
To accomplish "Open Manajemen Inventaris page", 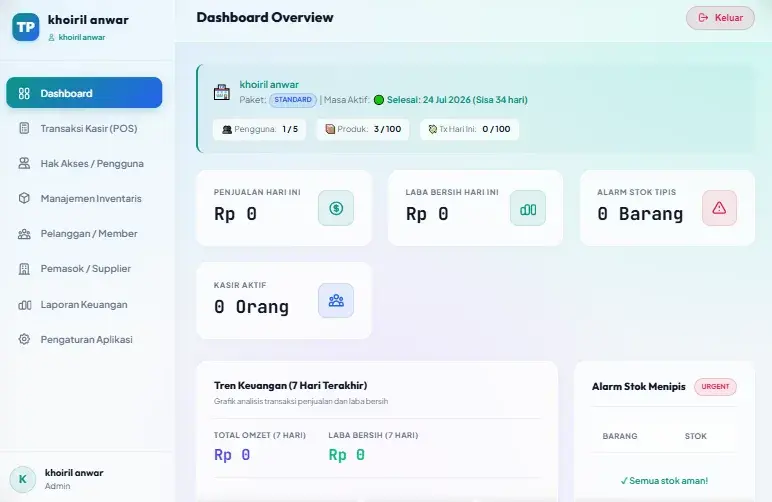I will (x=84, y=198).
